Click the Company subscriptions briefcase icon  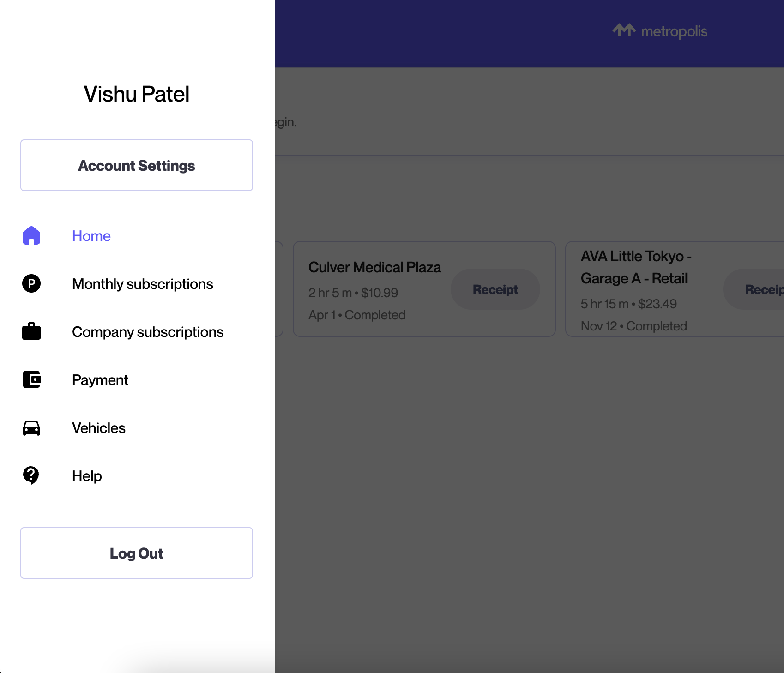(x=31, y=331)
